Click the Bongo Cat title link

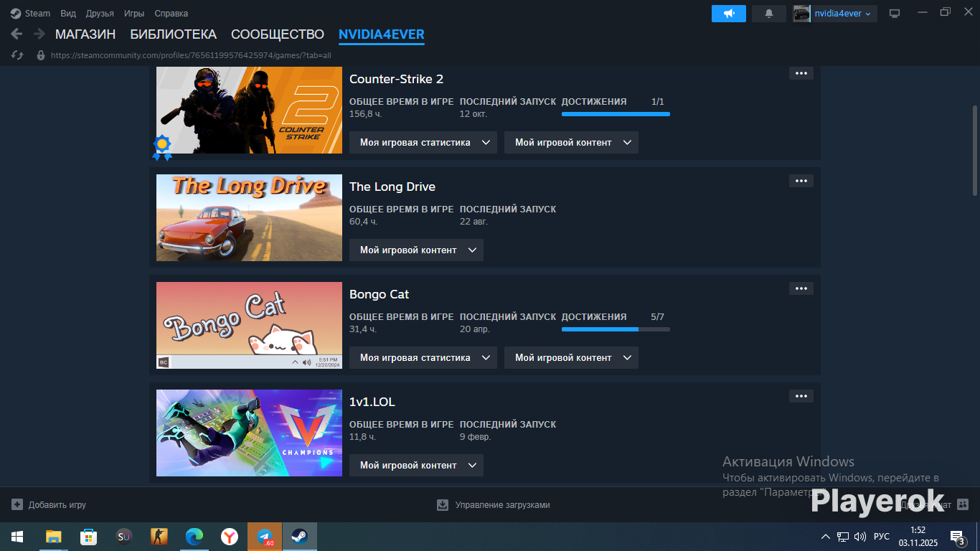tap(379, 294)
